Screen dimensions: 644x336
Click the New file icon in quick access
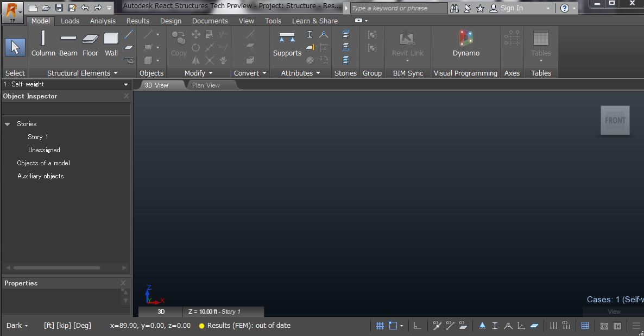tap(33, 8)
